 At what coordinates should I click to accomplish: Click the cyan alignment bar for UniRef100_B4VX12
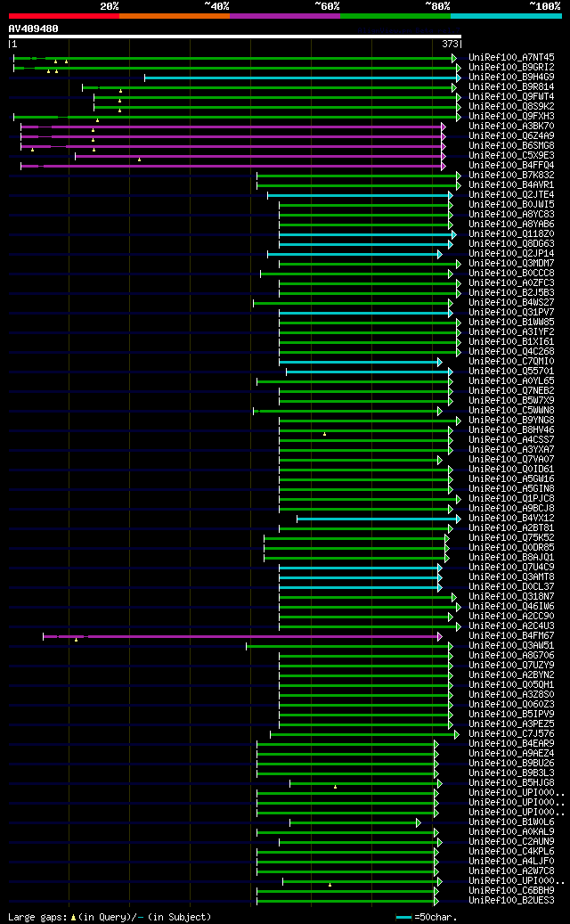[377, 519]
